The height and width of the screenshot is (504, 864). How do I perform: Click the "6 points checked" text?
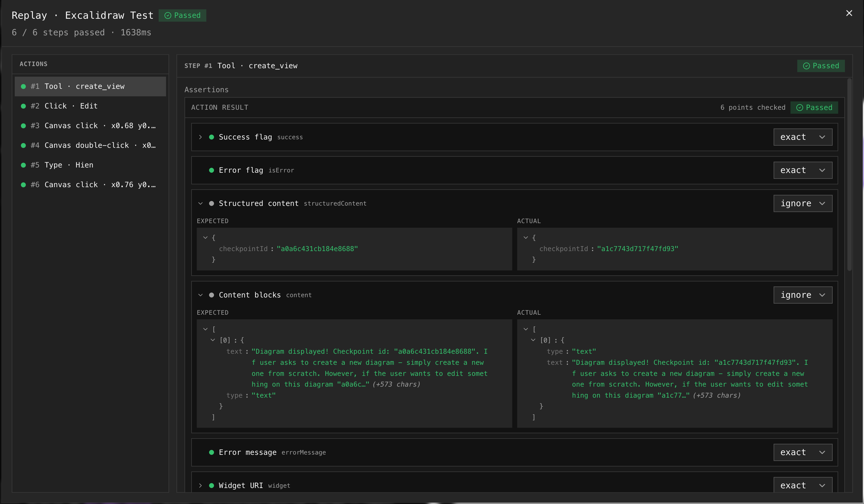(x=753, y=108)
